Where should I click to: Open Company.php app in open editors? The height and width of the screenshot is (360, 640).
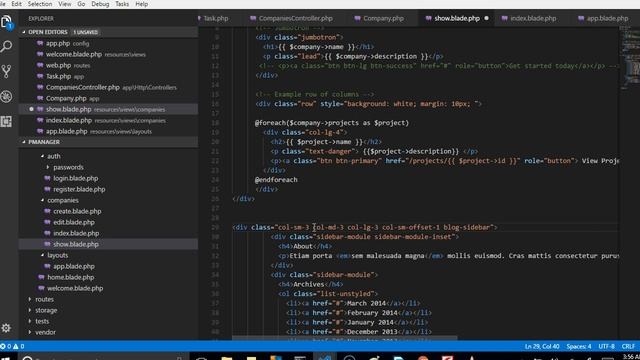pos(108,98)
